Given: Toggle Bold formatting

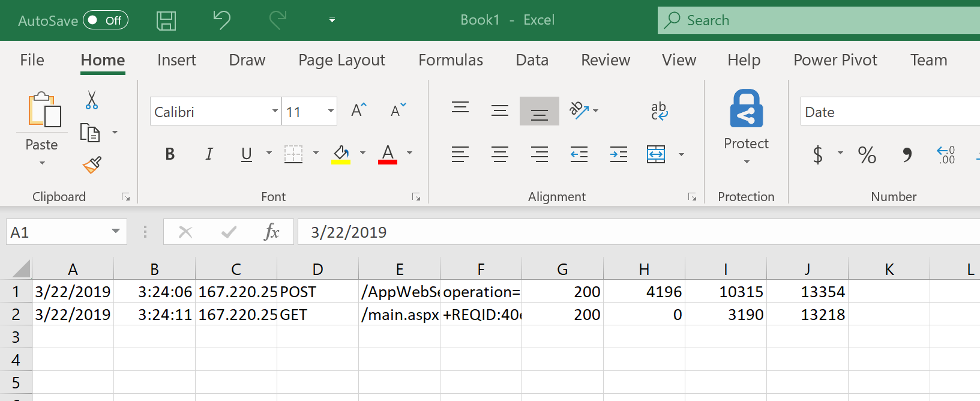Looking at the screenshot, I should [170, 154].
